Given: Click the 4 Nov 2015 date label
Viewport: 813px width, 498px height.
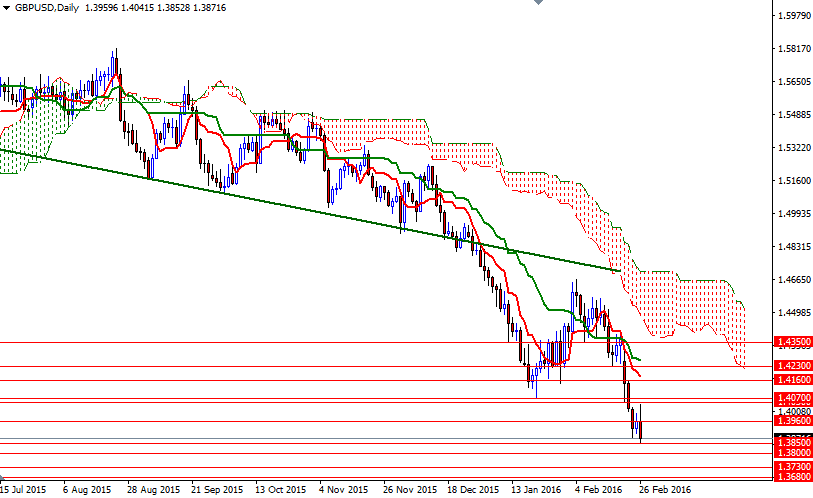Looking at the screenshot, I should pyautogui.click(x=343, y=489).
